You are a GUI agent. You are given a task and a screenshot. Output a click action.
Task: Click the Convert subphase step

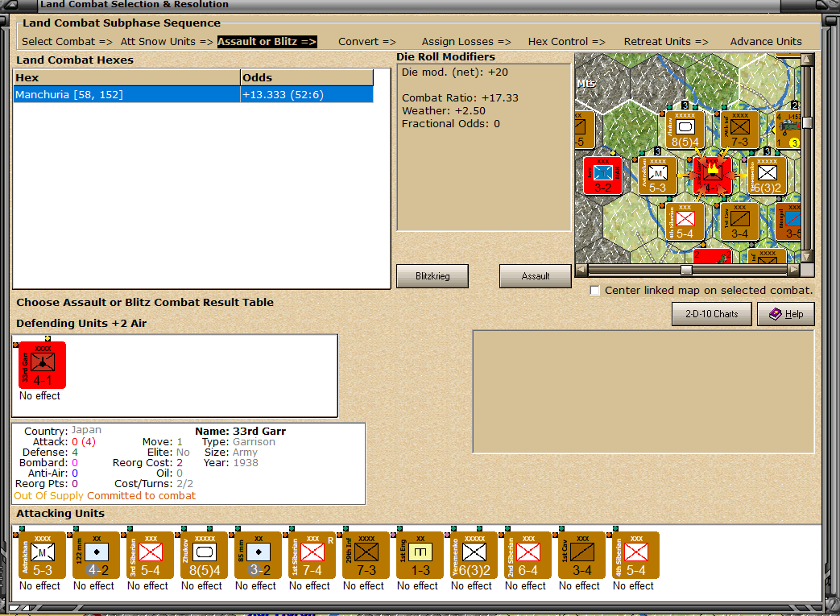point(367,41)
